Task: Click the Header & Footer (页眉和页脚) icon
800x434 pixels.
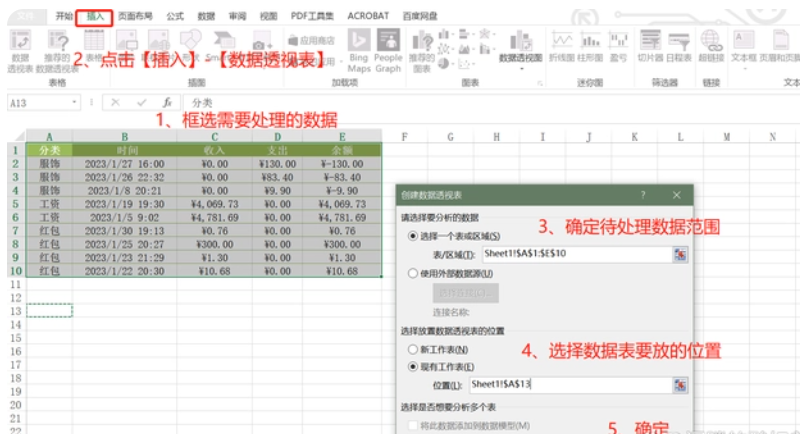Action: [x=779, y=46]
